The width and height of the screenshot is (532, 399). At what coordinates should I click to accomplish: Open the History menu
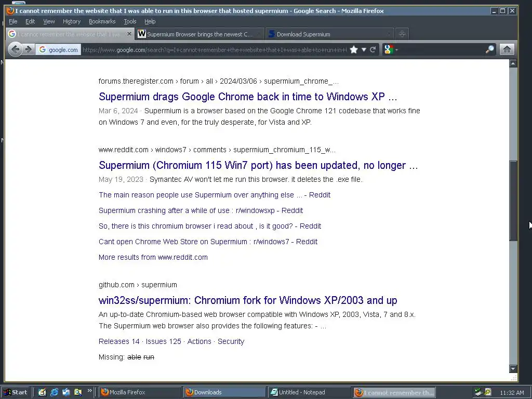tap(72, 21)
